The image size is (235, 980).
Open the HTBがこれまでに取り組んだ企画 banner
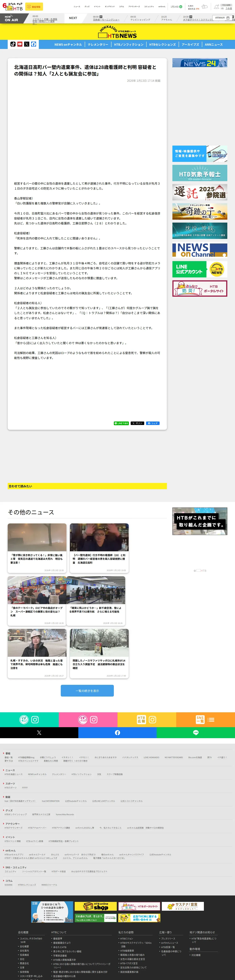200,521
